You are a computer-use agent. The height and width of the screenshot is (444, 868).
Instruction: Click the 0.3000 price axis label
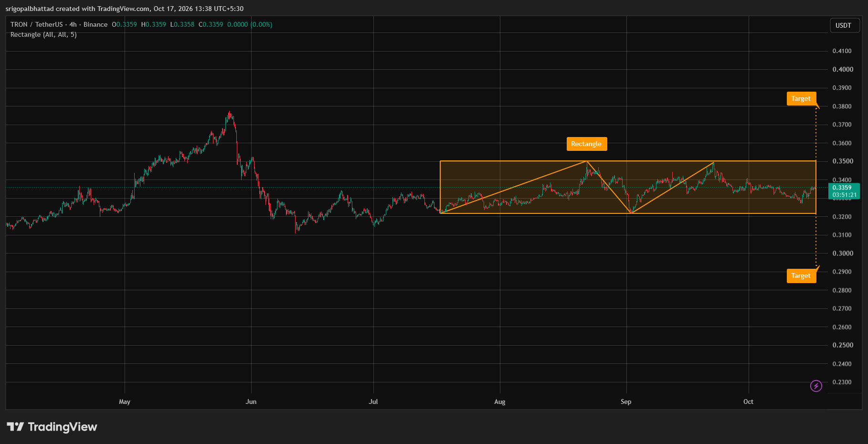tap(843, 254)
